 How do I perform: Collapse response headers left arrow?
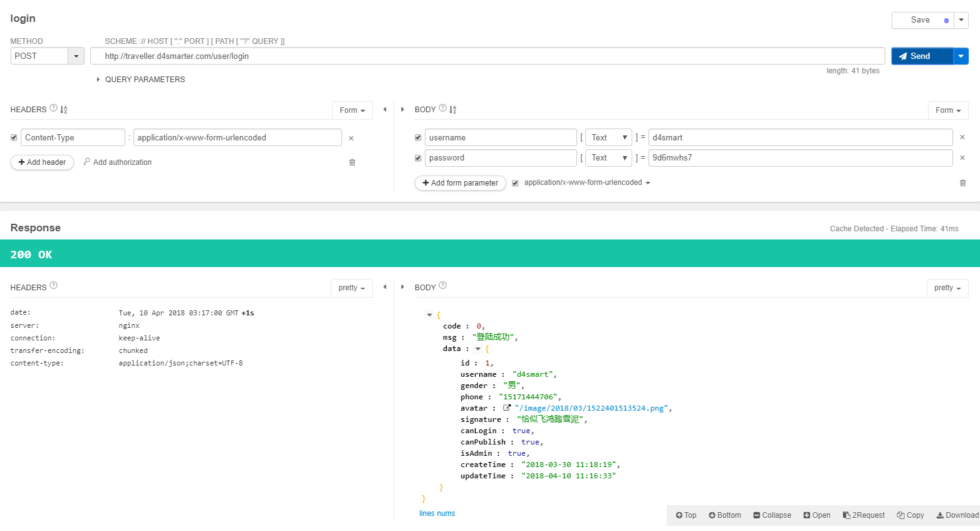(x=385, y=287)
